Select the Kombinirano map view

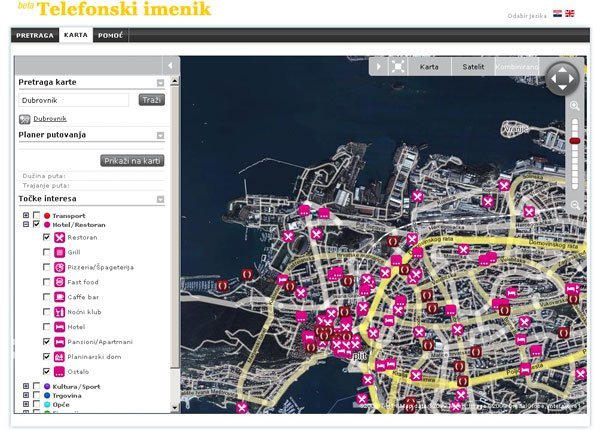point(517,67)
